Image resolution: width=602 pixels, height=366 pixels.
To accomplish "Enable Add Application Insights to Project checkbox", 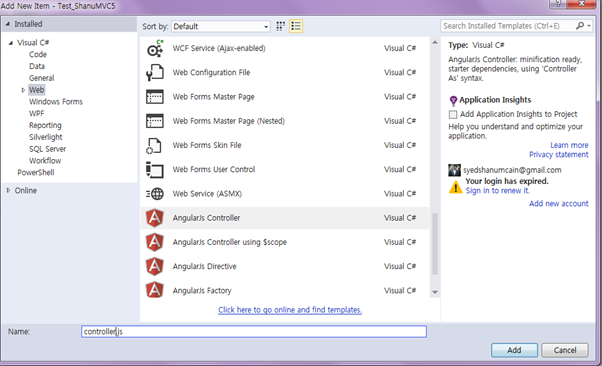I will 453,114.
